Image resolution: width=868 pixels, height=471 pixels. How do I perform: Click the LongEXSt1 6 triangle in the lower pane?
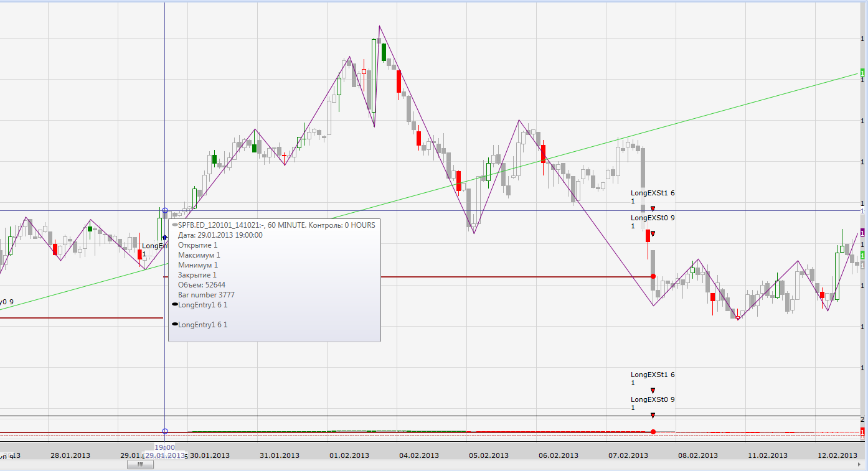pyautogui.click(x=653, y=390)
